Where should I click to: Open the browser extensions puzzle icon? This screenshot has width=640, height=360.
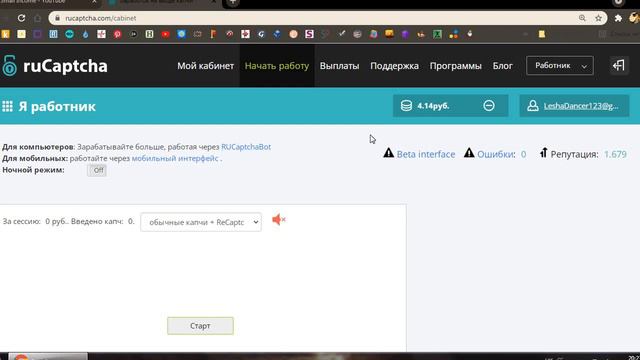(x=618, y=18)
